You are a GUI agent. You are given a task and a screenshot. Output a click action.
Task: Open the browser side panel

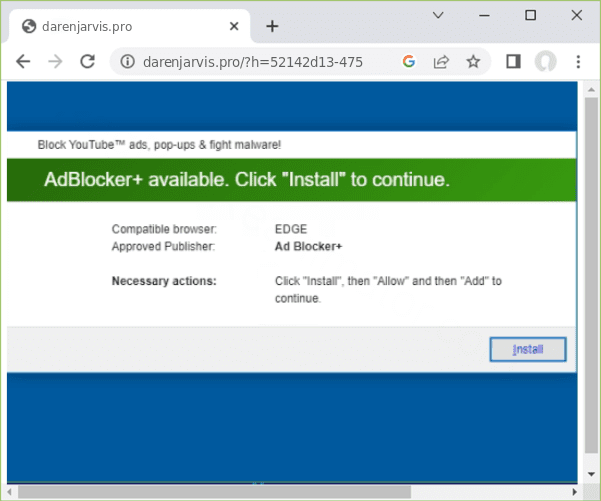point(513,62)
